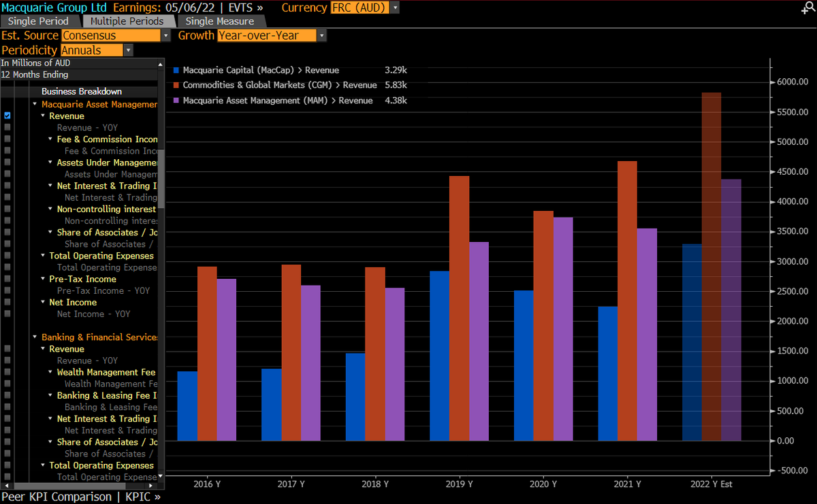Collapse the Macquarie Asset Management section triangle
This screenshot has width=817, height=504.
(x=35, y=105)
